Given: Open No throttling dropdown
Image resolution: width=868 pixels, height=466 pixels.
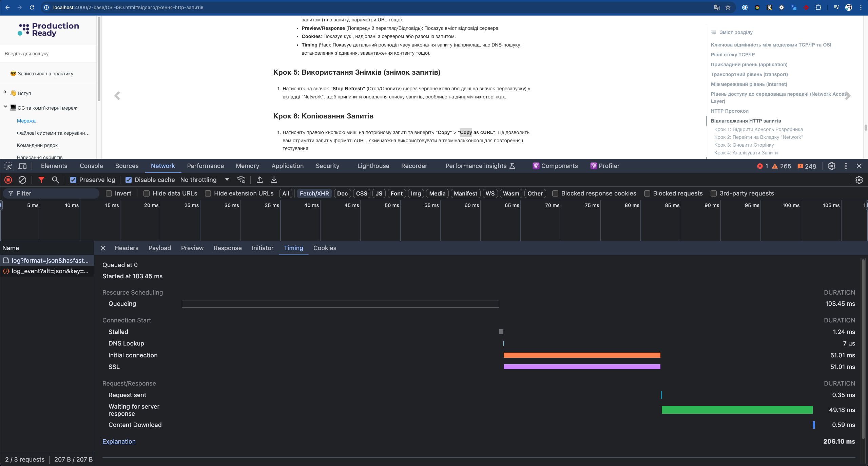Looking at the screenshot, I should tap(205, 180).
